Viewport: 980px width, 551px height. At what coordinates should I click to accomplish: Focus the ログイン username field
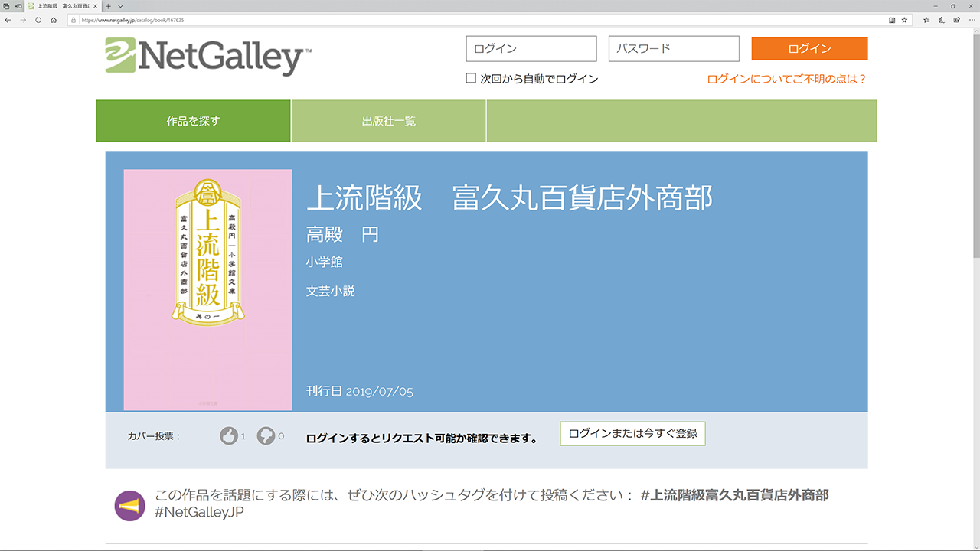[x=531, y=48]
